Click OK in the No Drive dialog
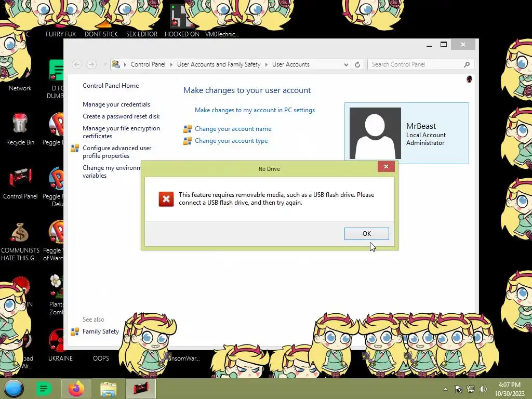The height and width of the screenshot is (399, 532). pos(366,233)
